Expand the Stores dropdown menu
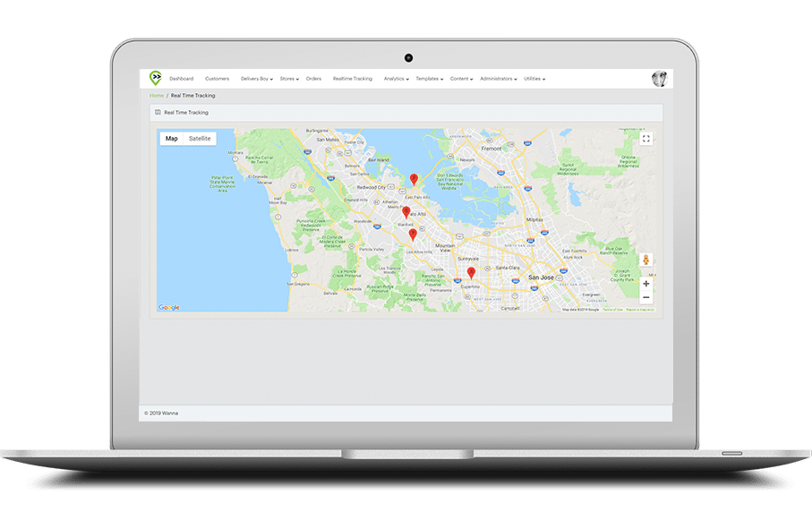This screenshot has height=520, width=812. click(289, 79)
